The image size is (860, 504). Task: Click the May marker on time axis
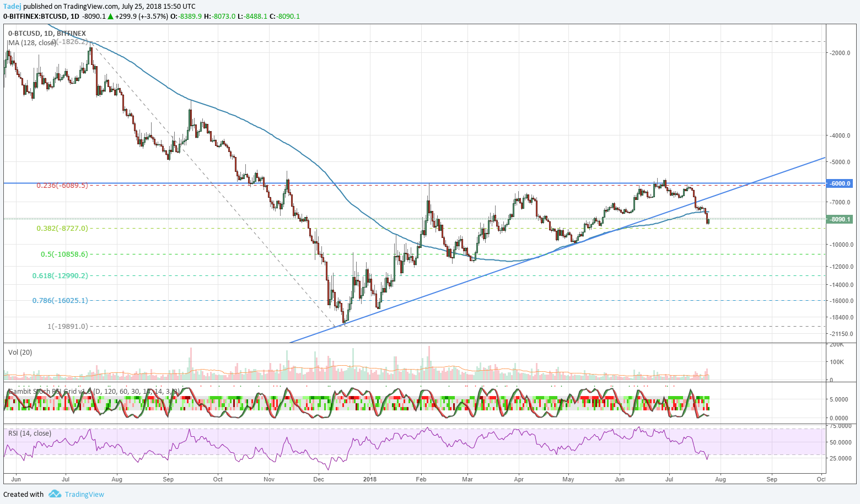568,479
